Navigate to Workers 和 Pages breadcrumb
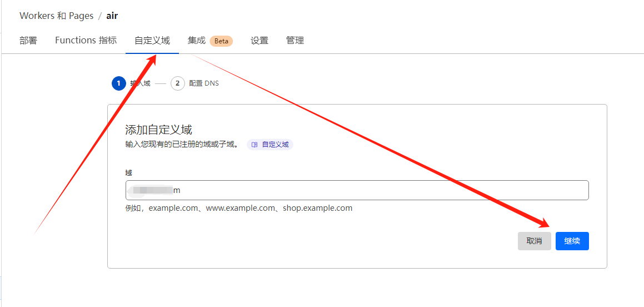644x307 pixels. pos(56,16)
